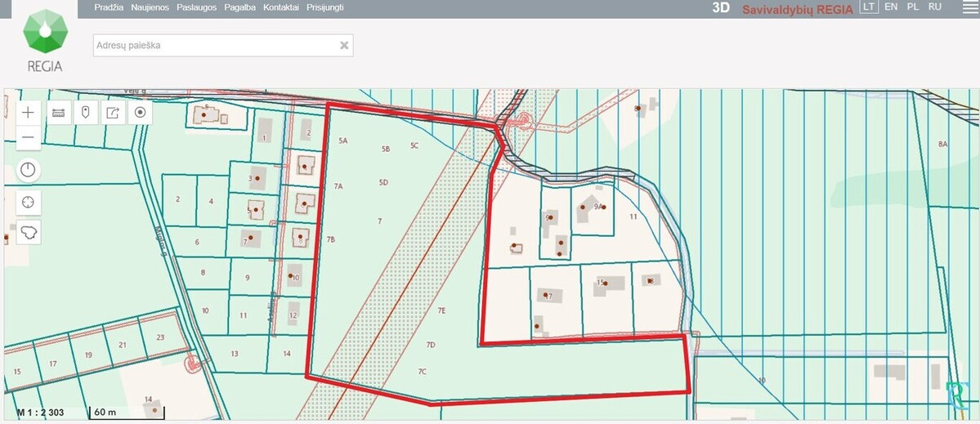Open Pradžia menu item
The height and width of the screenshot is (424, 980).
109,7
